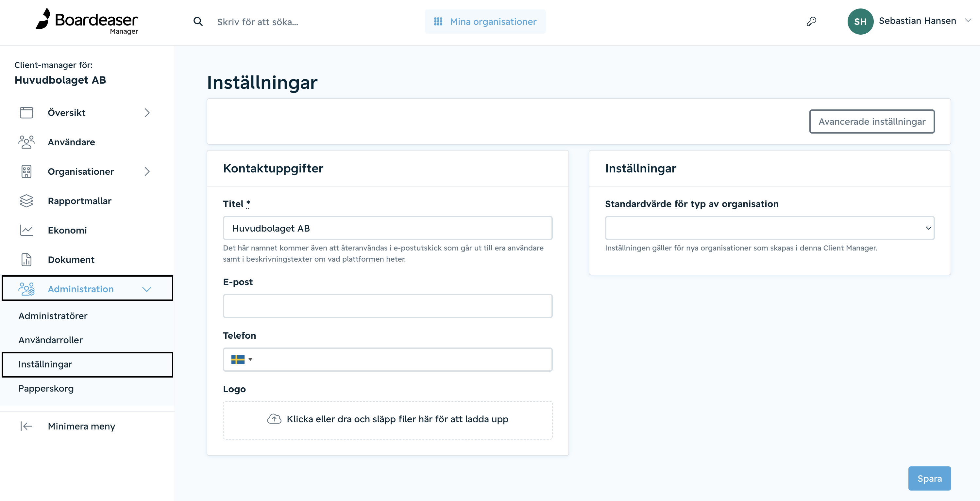Minimize the menu with the arrow icon
This screenshot has height=501, width=980.
click(x=26, y=426)
